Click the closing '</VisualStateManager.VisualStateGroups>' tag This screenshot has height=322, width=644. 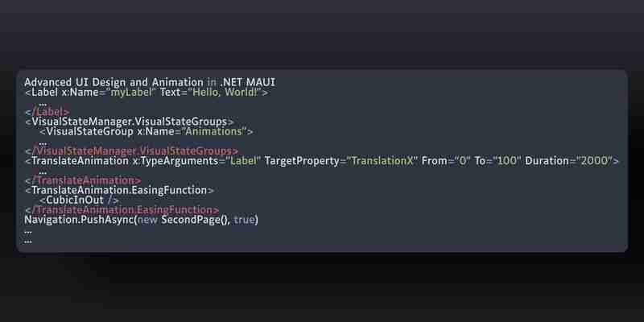click(x=131, y=151)
